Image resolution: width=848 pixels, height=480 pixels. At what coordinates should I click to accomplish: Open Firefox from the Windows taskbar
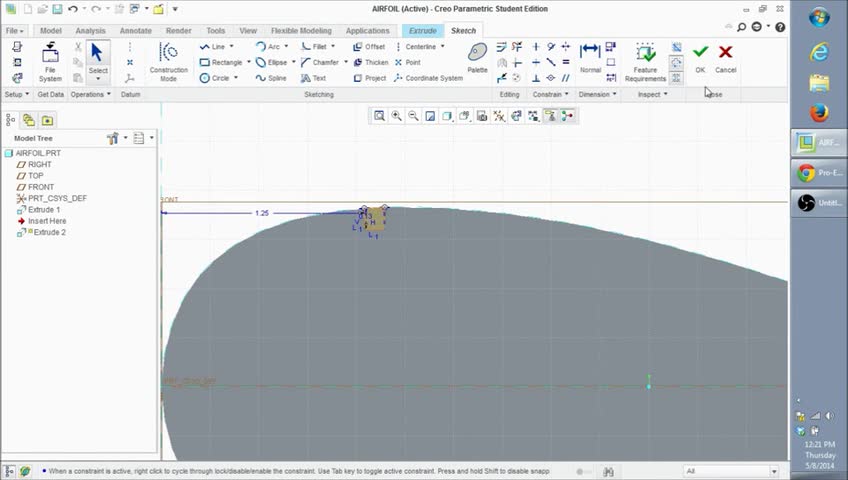click(819, 112)
